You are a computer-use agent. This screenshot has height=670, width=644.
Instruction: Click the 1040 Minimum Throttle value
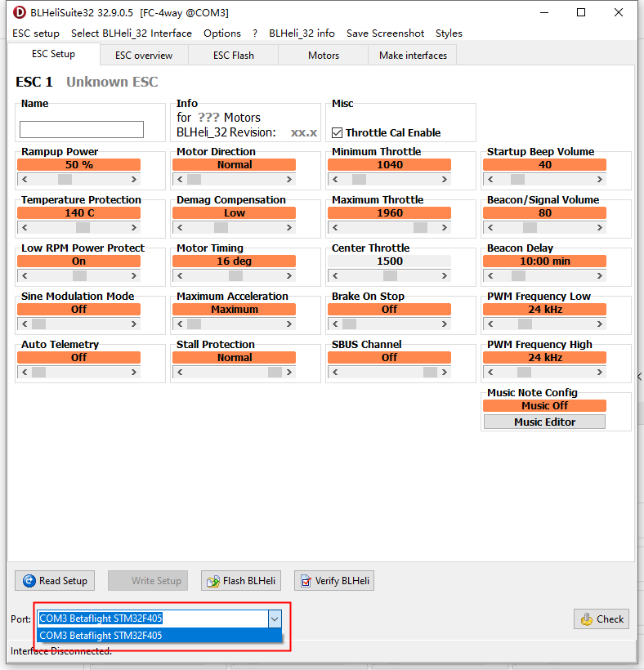(390, 164)
